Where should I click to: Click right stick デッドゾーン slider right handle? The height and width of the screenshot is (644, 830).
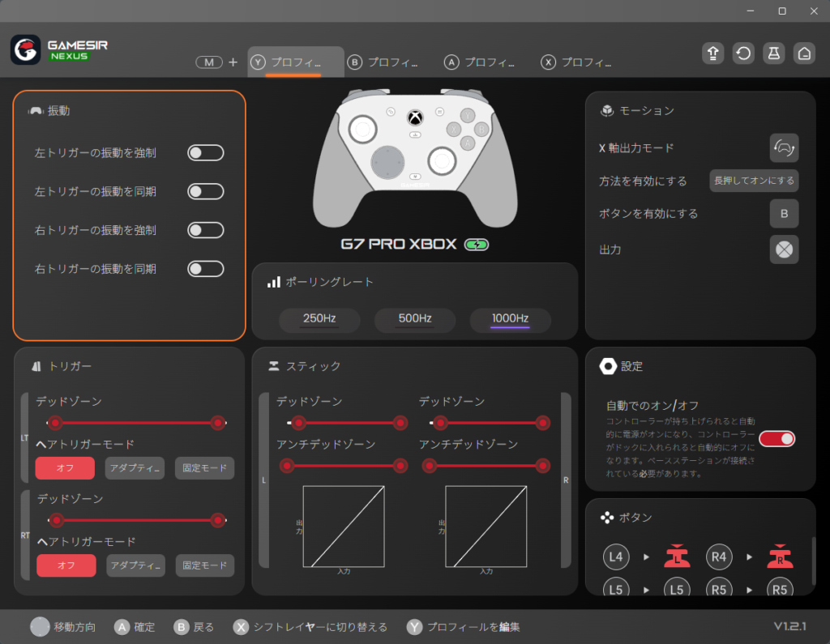pos(542,423)
